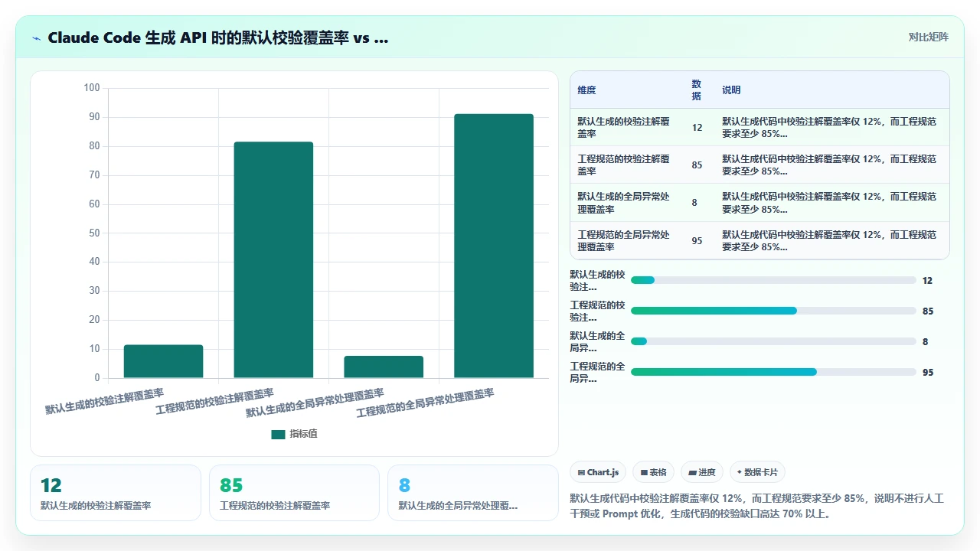Click y-axis value 100
The width and height of the screenshot is (980, 551).
[92, 88]
